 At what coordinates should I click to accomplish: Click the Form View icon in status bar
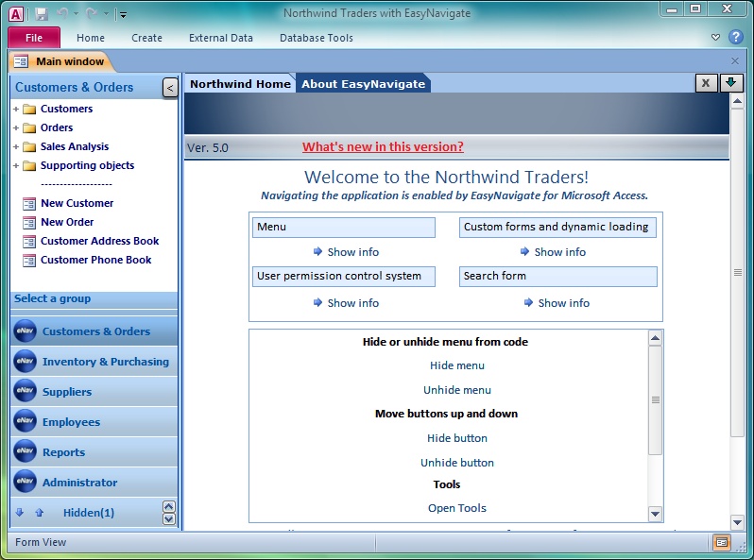click(x=721, y=542)
